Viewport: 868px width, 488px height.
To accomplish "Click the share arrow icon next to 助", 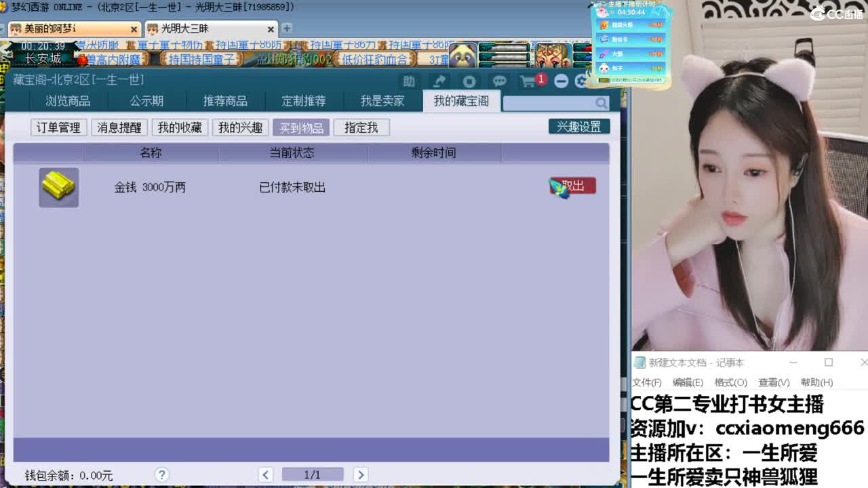I will (439, 81).
